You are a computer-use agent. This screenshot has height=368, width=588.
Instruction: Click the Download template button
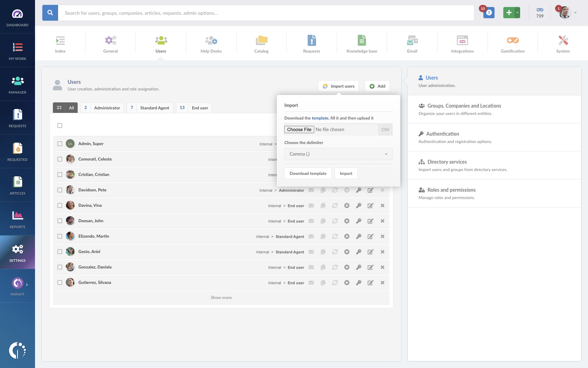308,173
